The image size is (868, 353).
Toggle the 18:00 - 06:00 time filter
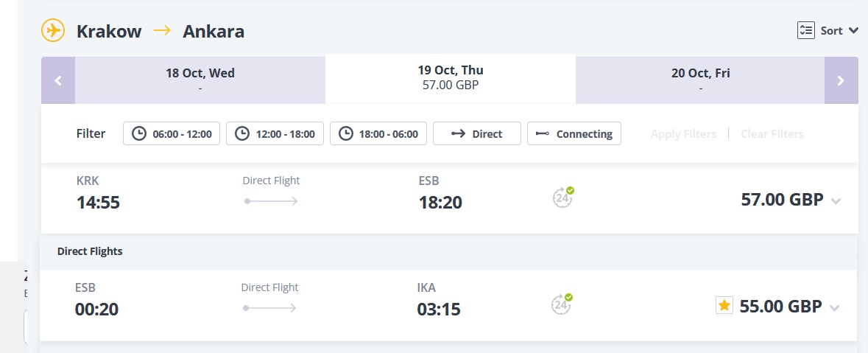coord(378,133)
